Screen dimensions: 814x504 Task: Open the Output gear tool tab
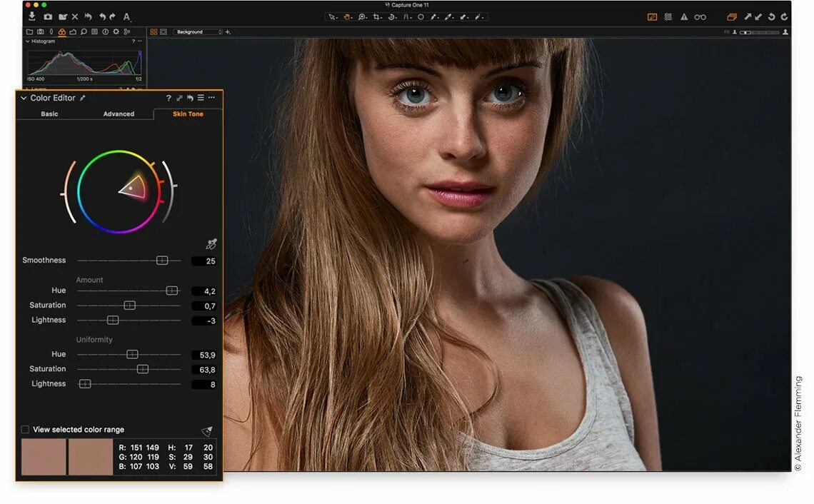click(116, 31)
